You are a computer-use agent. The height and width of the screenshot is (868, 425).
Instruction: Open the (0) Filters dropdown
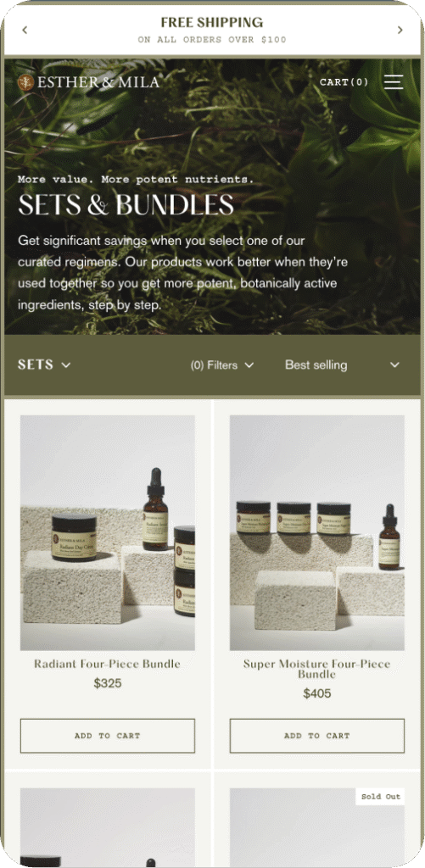(222, 365)
